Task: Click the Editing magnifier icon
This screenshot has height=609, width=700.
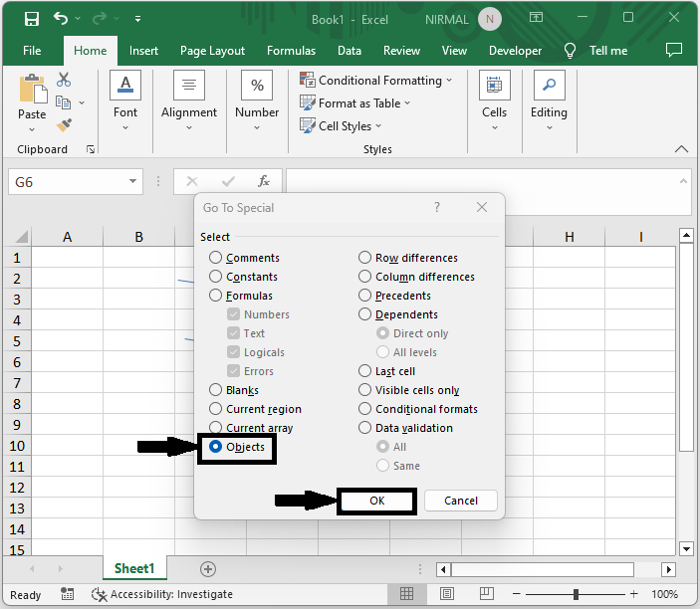Action: tap(549, 85)
